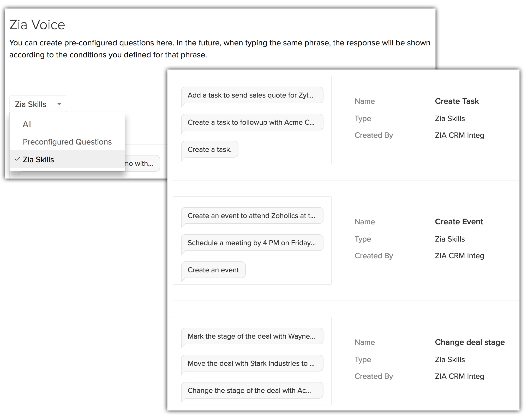Screen dimensions: 528x420
Task: Open 'Add a task to send sales quote' phrase
Action: 252,95
